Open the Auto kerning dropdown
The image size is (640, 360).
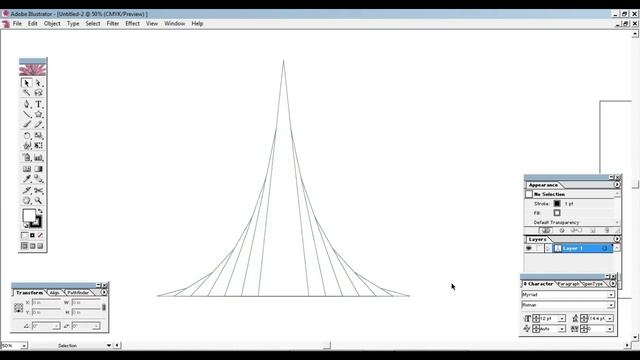562,329
